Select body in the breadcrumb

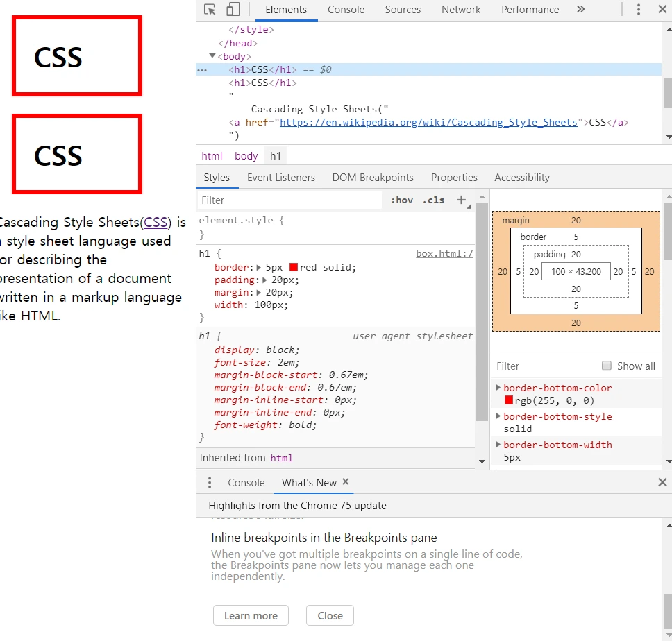click(246, 156)
